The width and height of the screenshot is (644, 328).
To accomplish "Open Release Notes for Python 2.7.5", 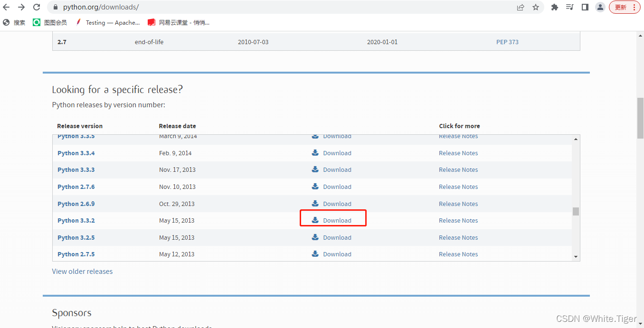I will [458, 254].
